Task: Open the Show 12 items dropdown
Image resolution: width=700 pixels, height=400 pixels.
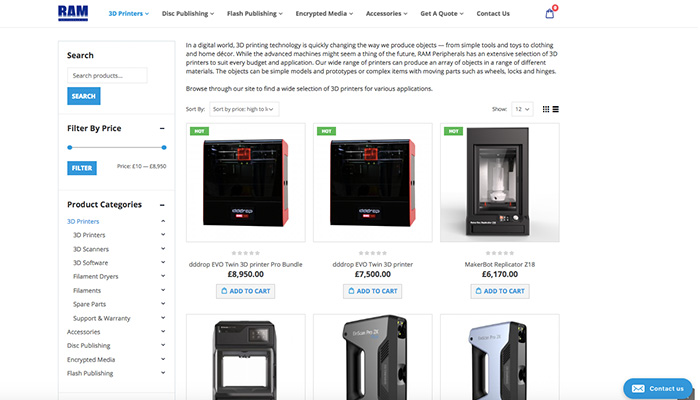Action: pos(522,109)
